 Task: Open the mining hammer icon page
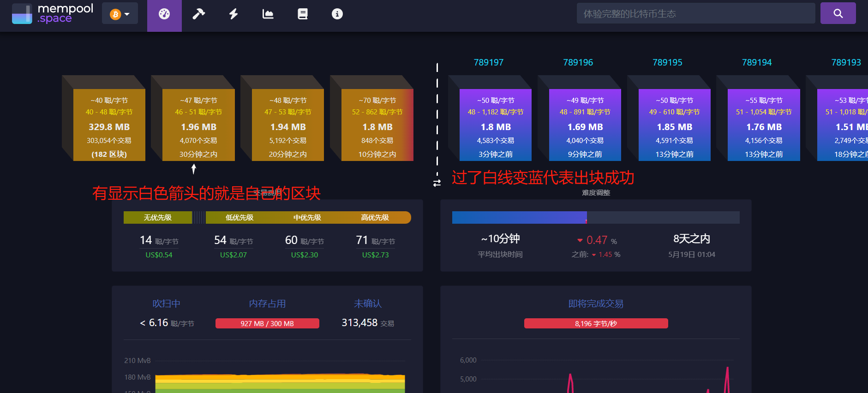pos(198,14)
